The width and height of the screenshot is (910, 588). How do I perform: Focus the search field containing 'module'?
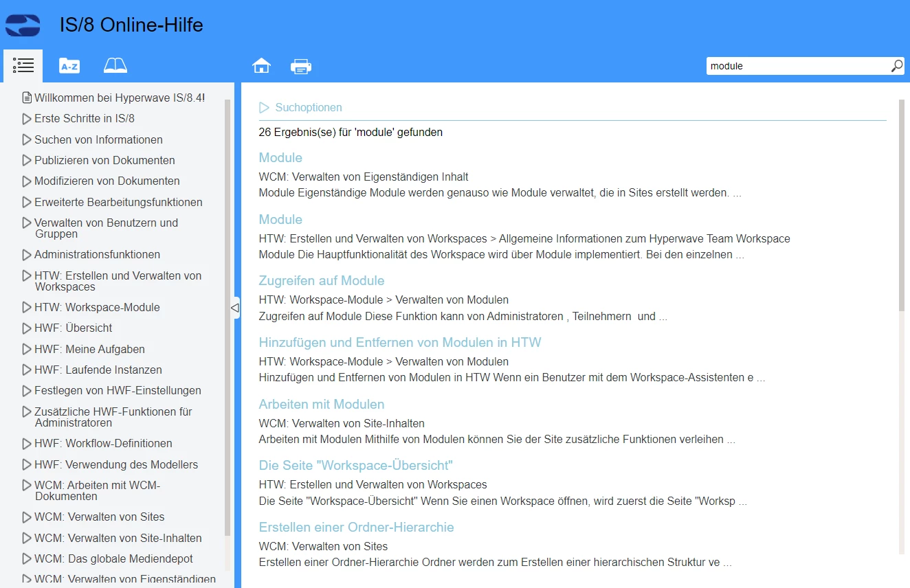(797, 66)
